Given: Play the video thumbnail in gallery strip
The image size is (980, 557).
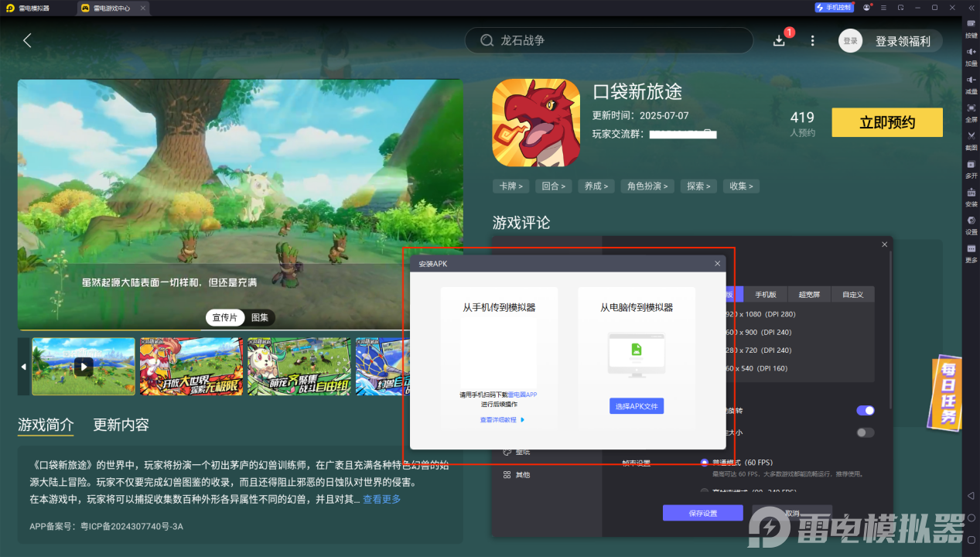Looking at the screenshot, I should click(x=84, y=367).
